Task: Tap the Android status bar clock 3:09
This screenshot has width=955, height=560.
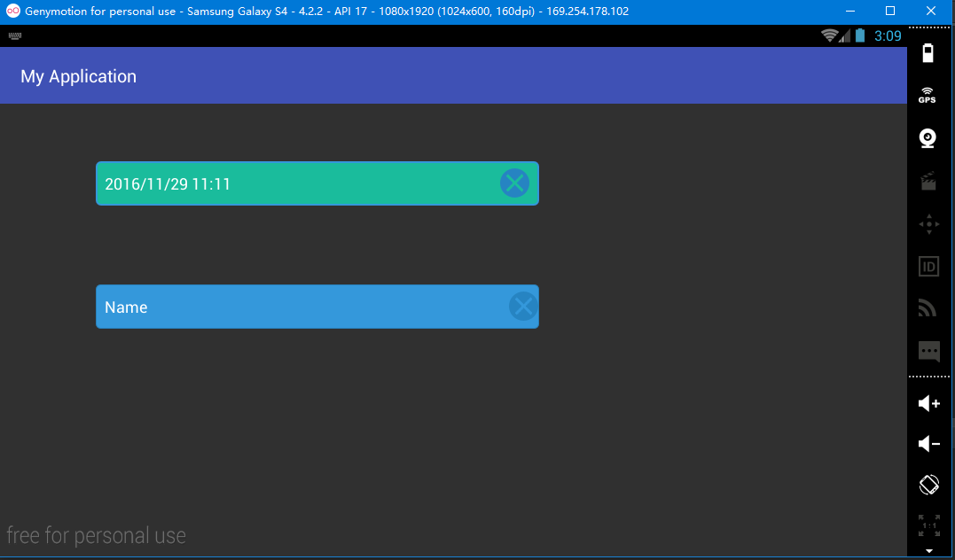Action: click(888, 36)
